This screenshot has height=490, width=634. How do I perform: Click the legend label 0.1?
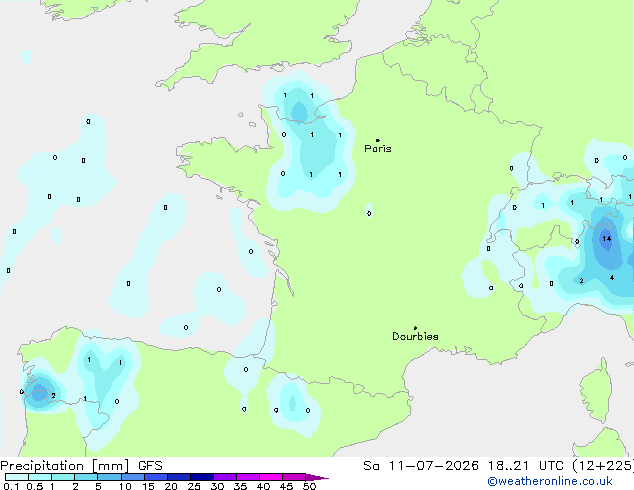11,486
